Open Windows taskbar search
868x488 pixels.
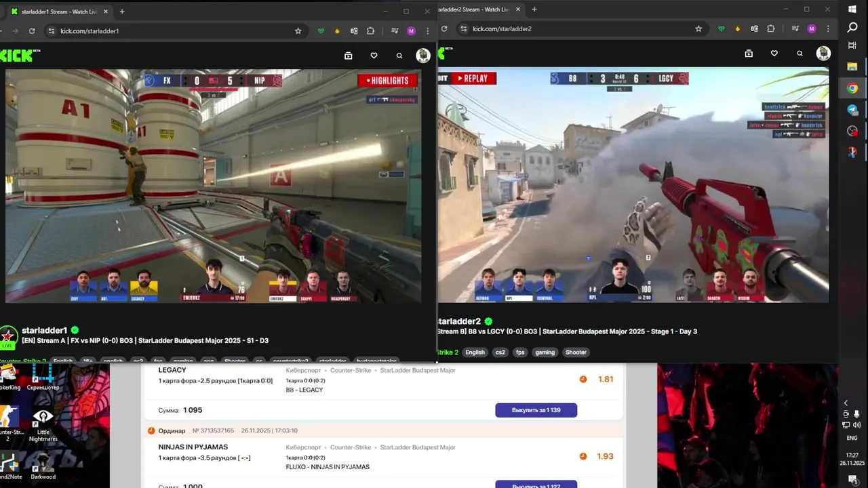(x=852, y=28)
